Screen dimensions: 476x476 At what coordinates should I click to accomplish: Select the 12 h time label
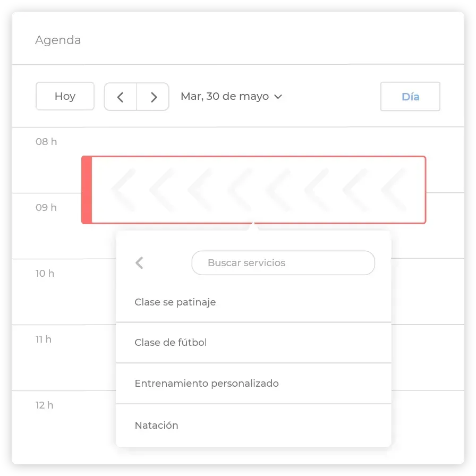pyautogui.click(x=44, y=405)
